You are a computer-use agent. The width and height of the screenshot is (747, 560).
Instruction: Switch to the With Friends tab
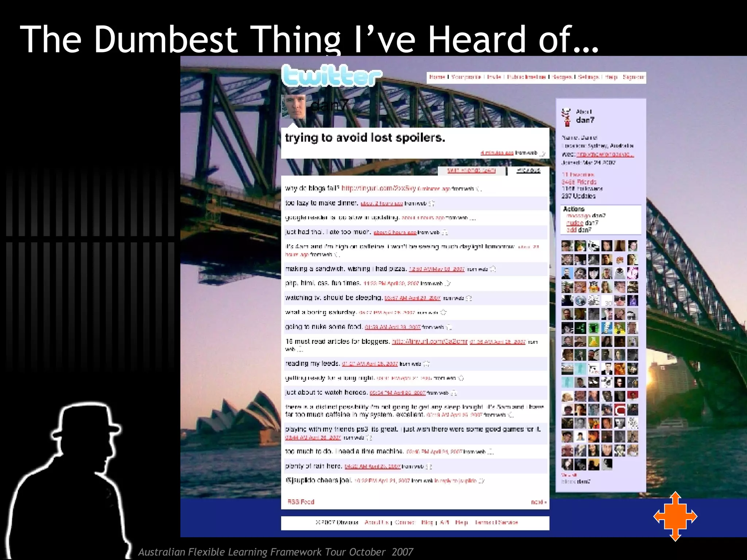tap(471, 171)
